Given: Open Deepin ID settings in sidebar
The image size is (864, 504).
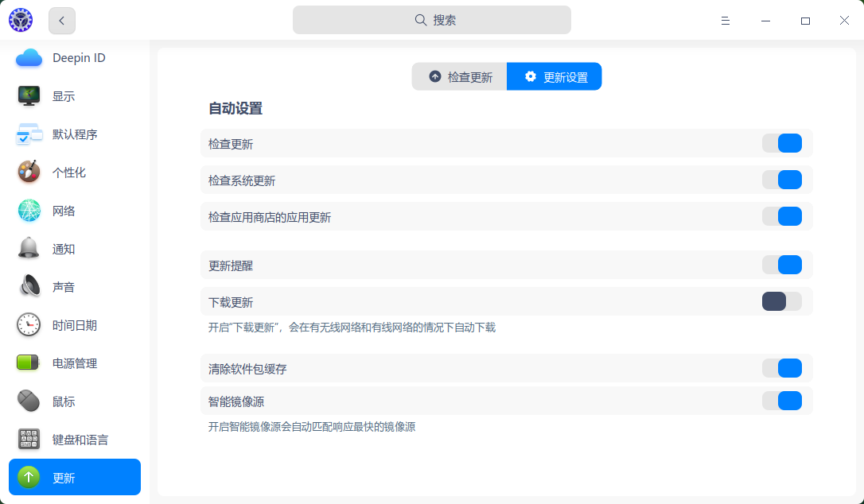Looking at the screenshot, I should coord(75,58).
